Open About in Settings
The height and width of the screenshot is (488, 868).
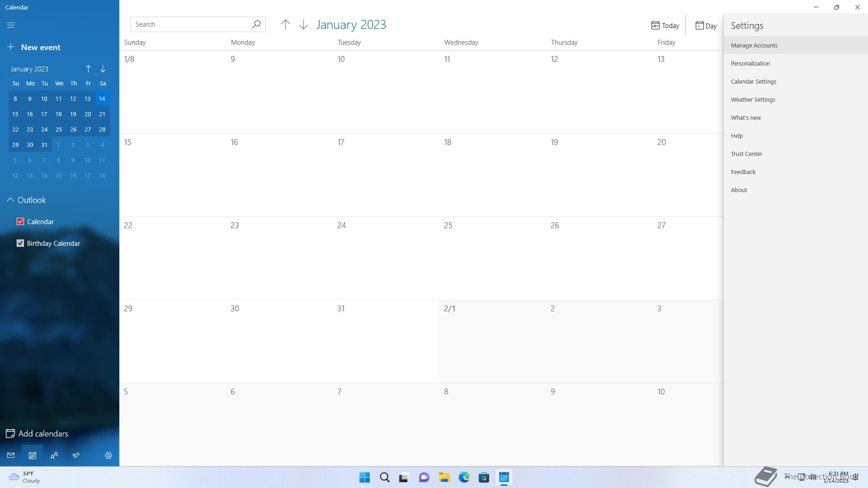pyautogui.click(x=796, y=190)
